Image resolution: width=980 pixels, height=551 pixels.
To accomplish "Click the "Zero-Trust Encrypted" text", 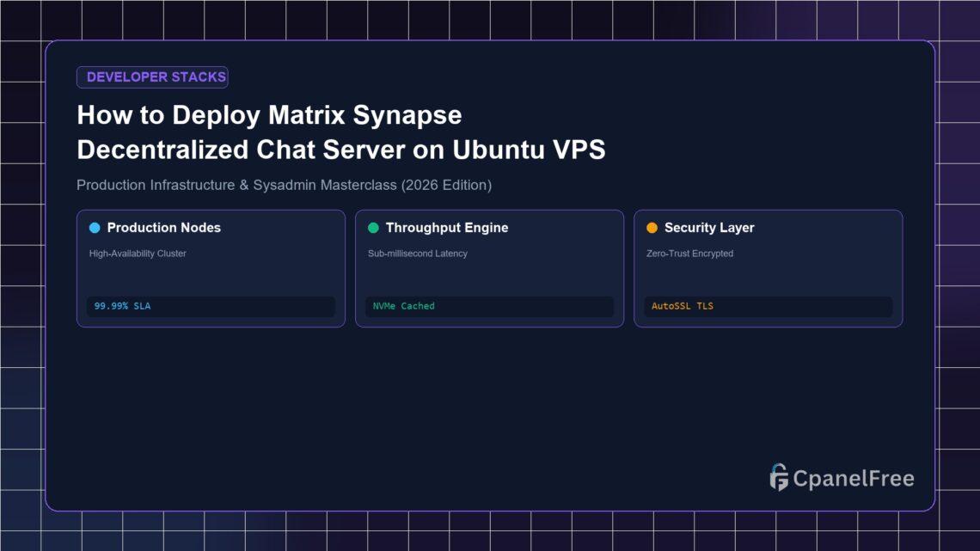I will tap(690, 254).
